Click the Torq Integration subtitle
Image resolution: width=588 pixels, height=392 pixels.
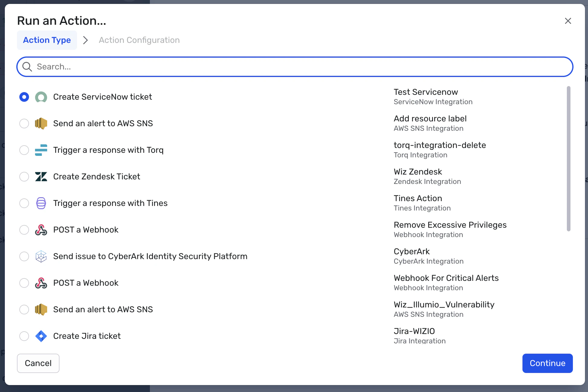(x=420, y=155)
